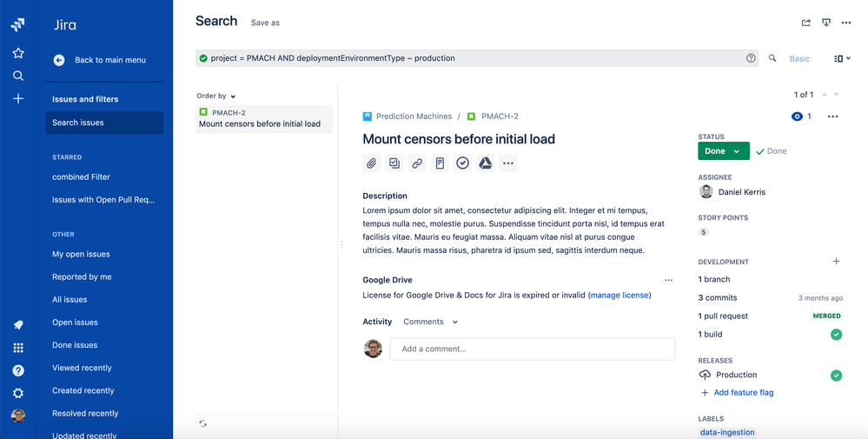Toggle the watch eye icon on the issue
This screenshot has width=868, height=439.
(x=797, y=116)
